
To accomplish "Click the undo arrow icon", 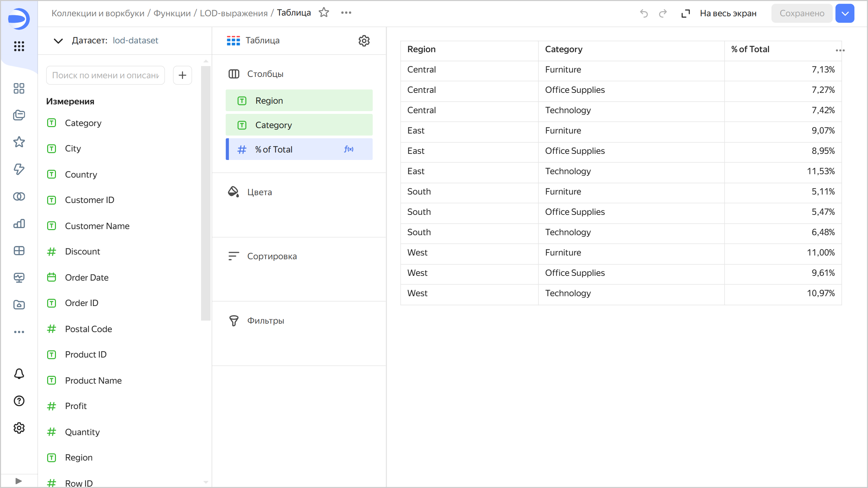I will 644,14.
